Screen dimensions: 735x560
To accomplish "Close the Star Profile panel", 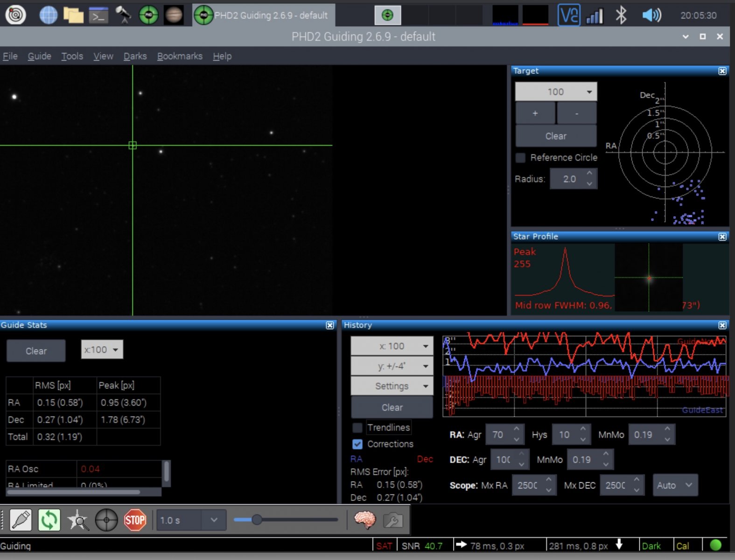I will 722,237.
